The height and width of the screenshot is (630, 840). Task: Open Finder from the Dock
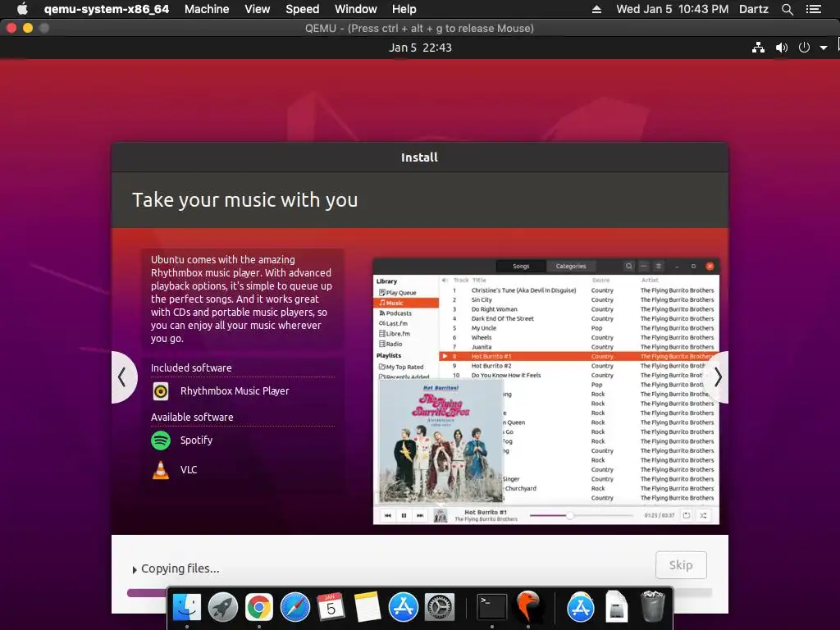186,607
